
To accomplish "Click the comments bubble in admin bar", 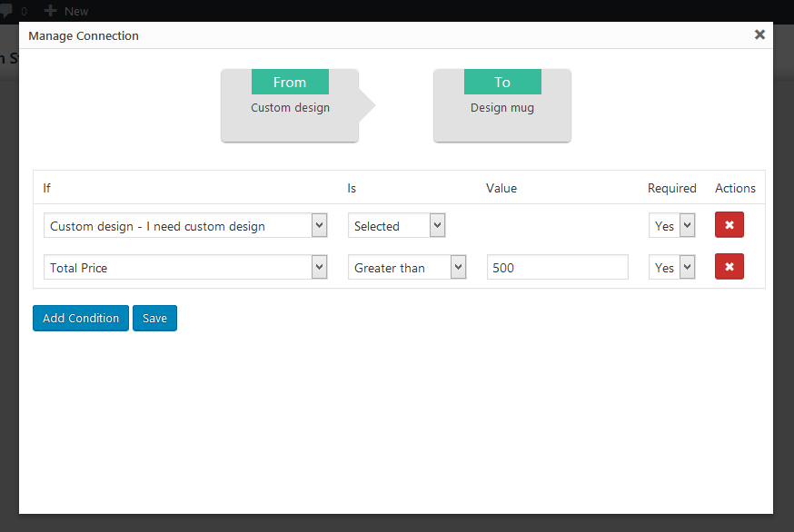I will tap(5, 11).
